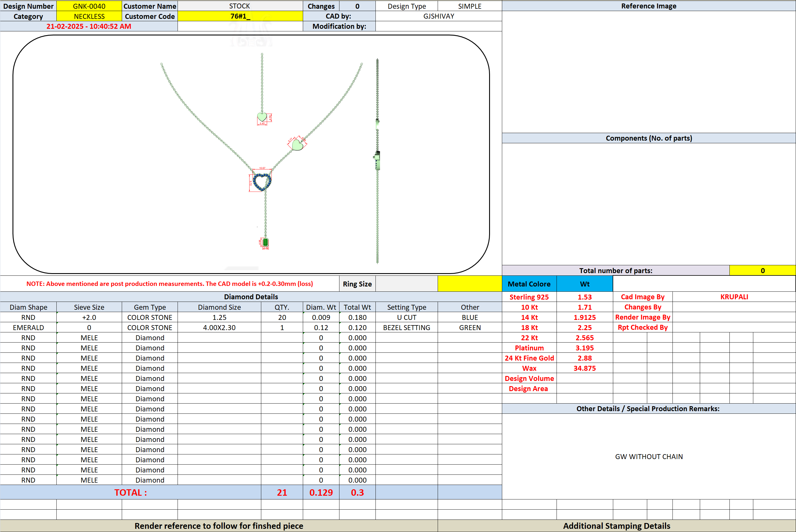This screenshot has width=796, height=532.
Task: Select Platinum weight 3.195
Action: point(585,348)
